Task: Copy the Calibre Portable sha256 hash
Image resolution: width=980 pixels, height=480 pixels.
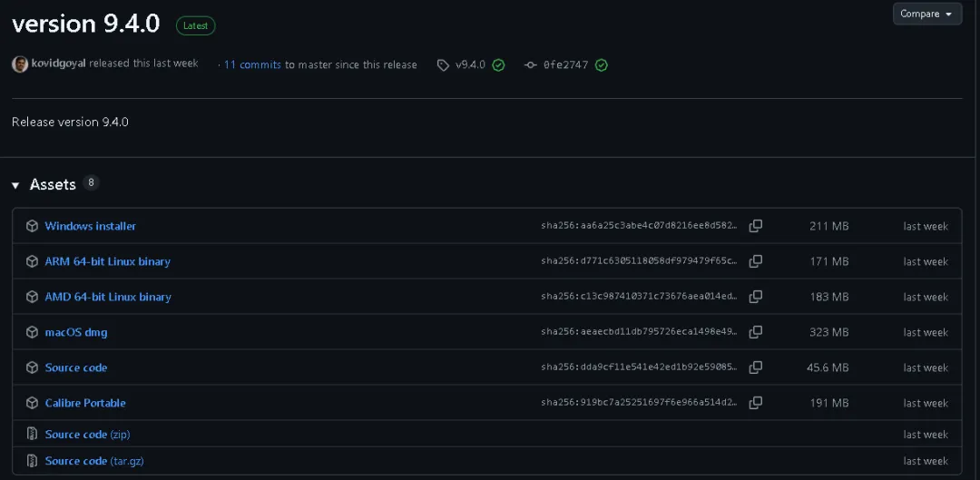Action: tap(756, 403)
